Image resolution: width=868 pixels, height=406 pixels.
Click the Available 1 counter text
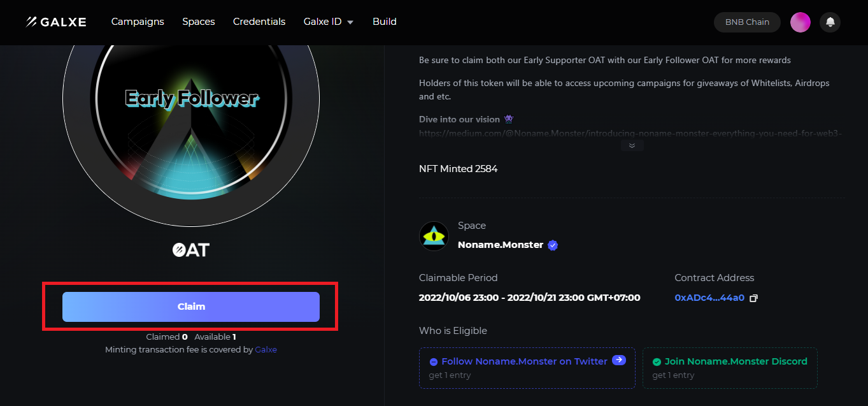tap(215, 337)
